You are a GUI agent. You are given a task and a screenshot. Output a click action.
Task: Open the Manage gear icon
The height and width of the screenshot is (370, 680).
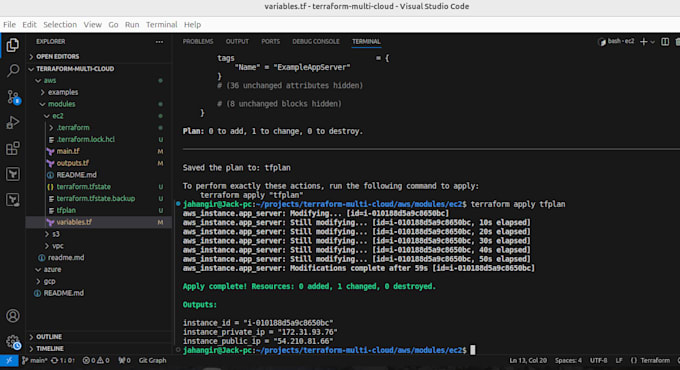pyautogui.click(x=13, y=342)
